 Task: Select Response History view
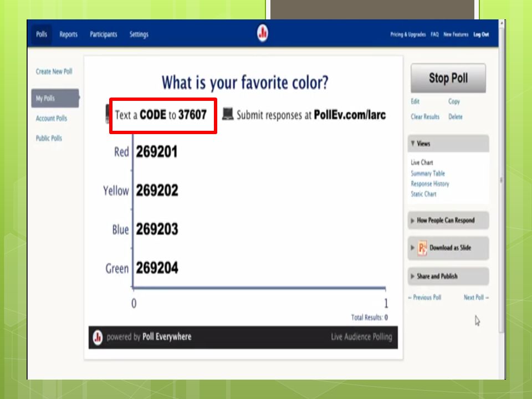[x=430, y=184]
